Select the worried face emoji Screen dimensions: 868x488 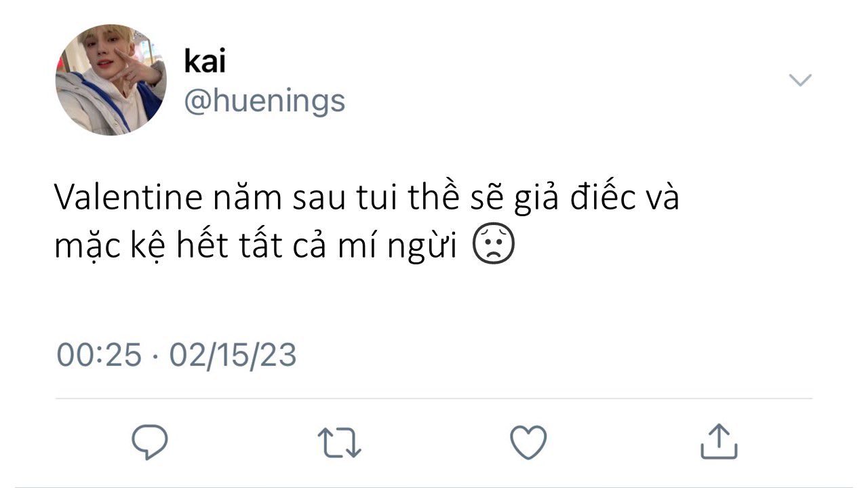point(493,247)
